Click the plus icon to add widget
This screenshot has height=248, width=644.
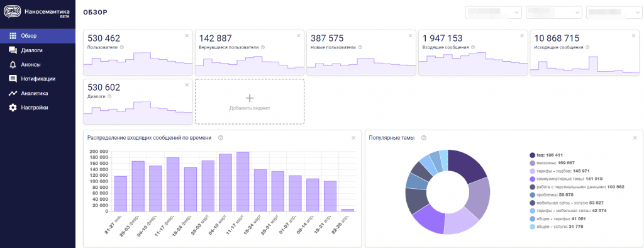pyautogui.click(x=250, y=98)
